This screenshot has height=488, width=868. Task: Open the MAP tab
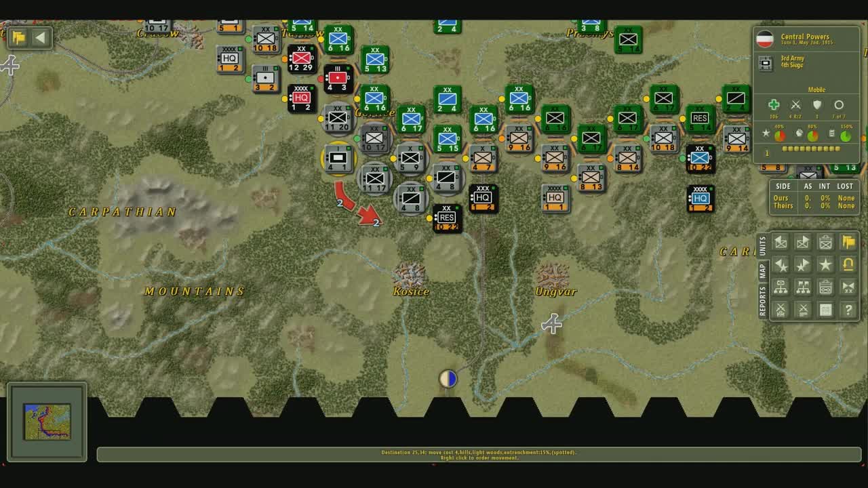[x=762, y=271]
